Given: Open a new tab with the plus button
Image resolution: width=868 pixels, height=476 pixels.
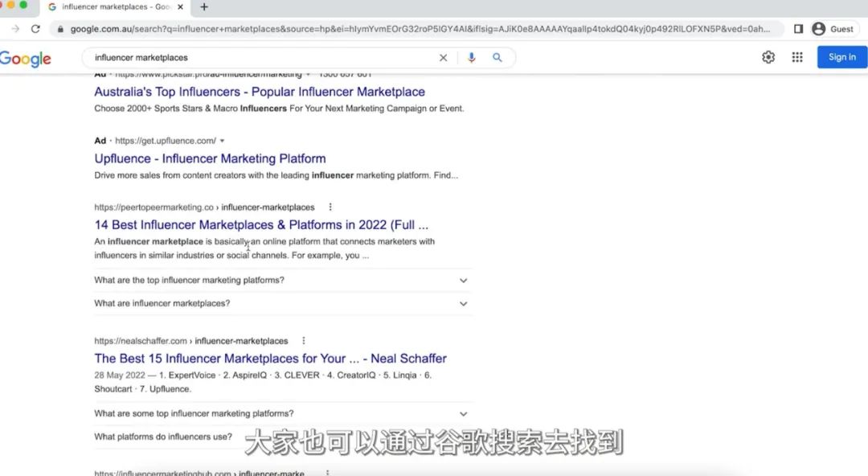Looking at the screenshot, I should click(x=204, y=7).
